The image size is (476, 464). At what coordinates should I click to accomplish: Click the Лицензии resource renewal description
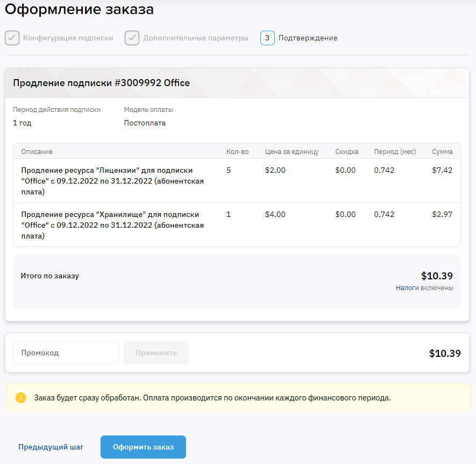pyautogui.click(x=112, y=181)
